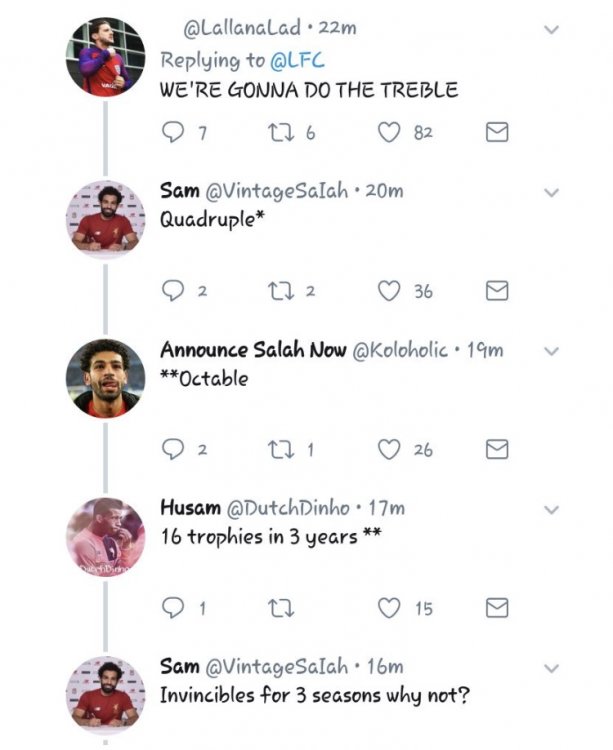Viewport: 613px width, 750px height.
Task: Open the dropdown chevron on LallanaLad's tweet
Action: coord(551,30)
